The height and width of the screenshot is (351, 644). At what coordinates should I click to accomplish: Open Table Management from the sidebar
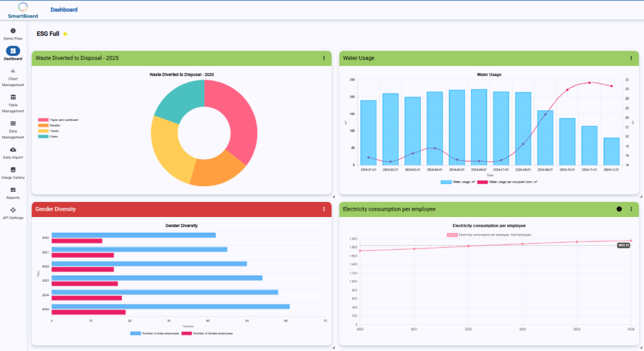[13, 97]
